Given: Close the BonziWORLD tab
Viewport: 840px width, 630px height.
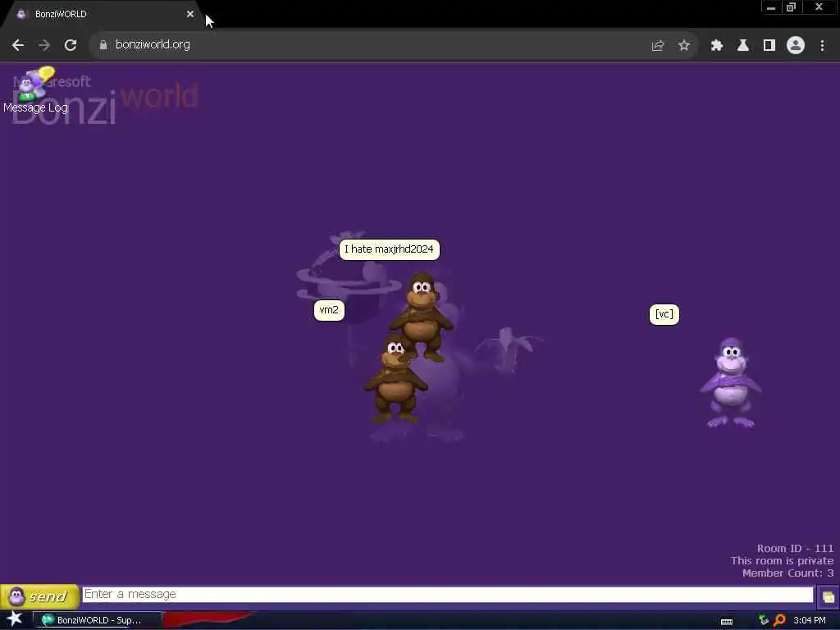Looking at the screenshot, I should (190, 14).
